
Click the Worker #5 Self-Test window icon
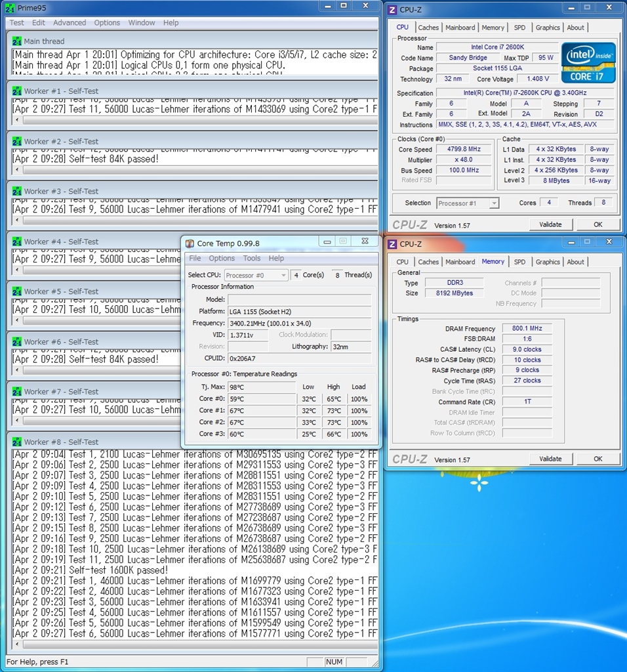tap(16, 291)
